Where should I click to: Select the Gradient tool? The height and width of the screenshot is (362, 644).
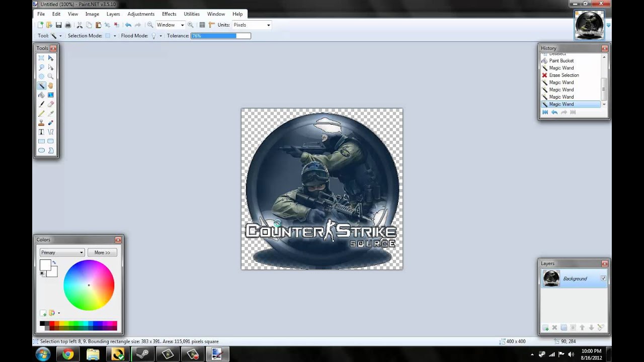point(50,95)
